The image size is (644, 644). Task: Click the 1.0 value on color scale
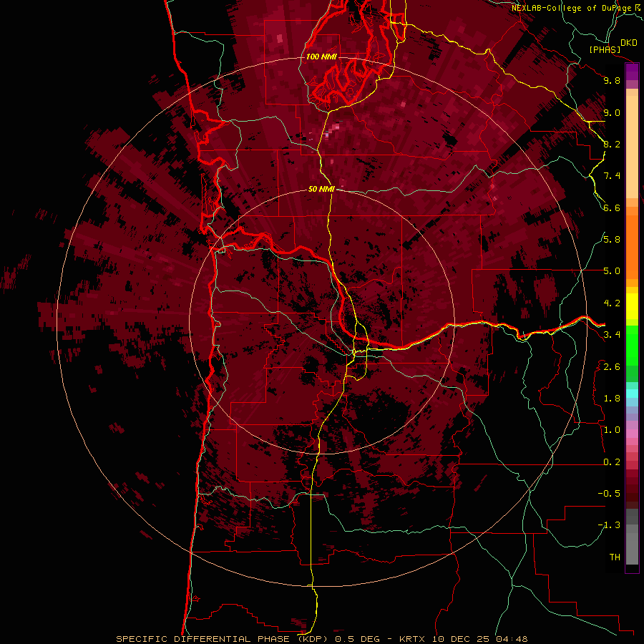tap(612, 430)
